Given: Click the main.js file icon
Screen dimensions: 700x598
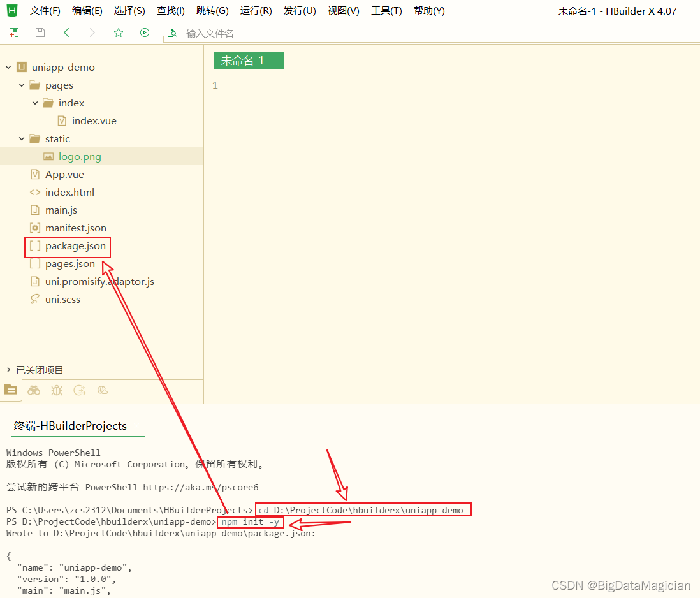Looking at the screenshot, I should 35,210.
